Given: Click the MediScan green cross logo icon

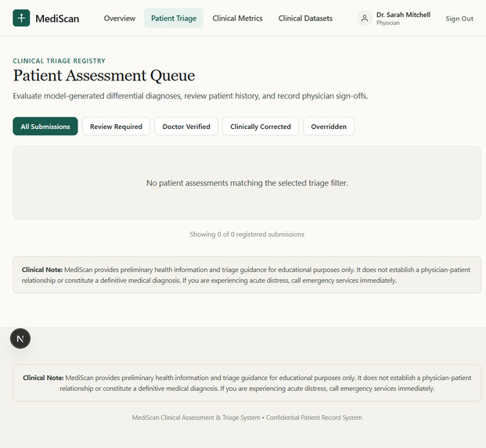Looking at the screenshot, I should [21, 18].
